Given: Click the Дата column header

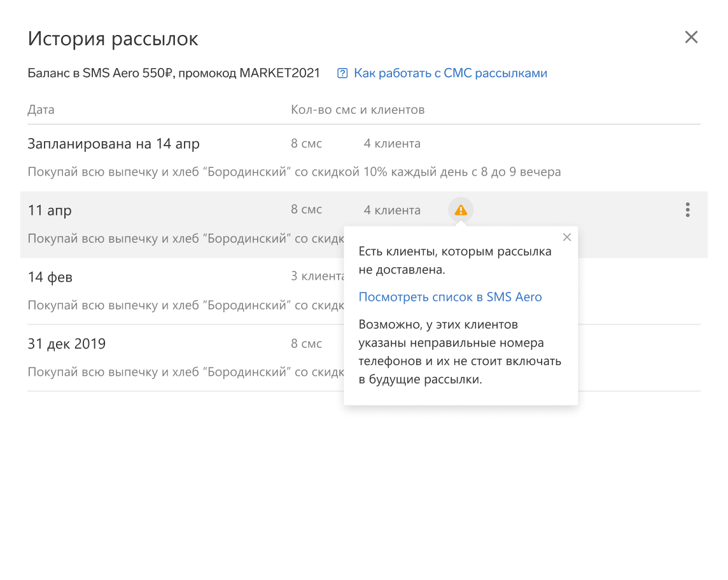Looking at the screenshot, I should point(41,110).
